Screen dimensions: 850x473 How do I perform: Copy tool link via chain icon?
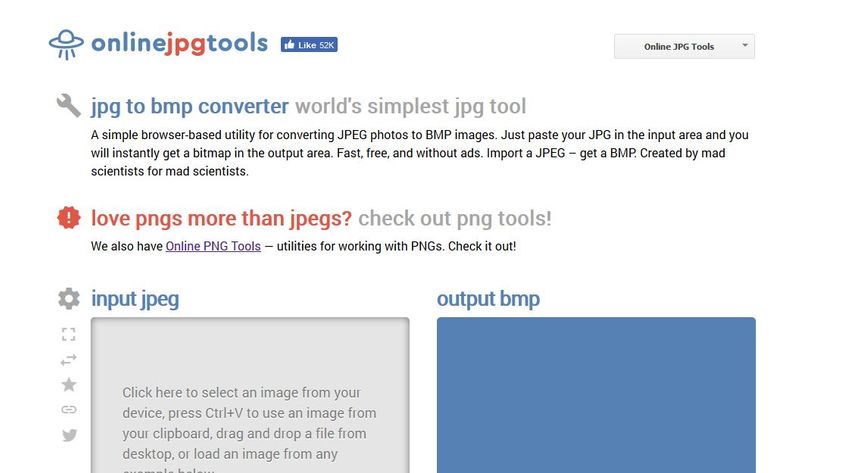click(69, 409)
